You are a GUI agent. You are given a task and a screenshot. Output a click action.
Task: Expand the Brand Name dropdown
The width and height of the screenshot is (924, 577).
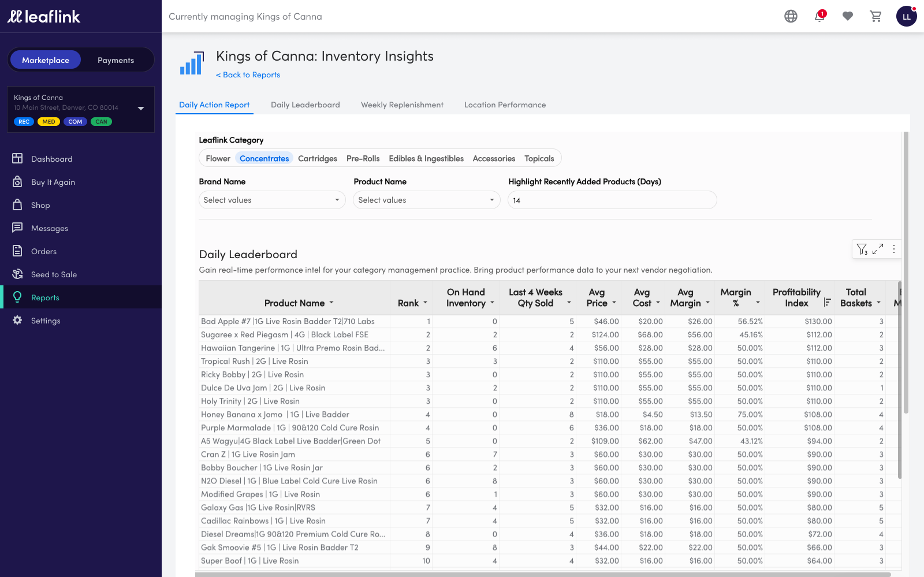pos(272,200)
